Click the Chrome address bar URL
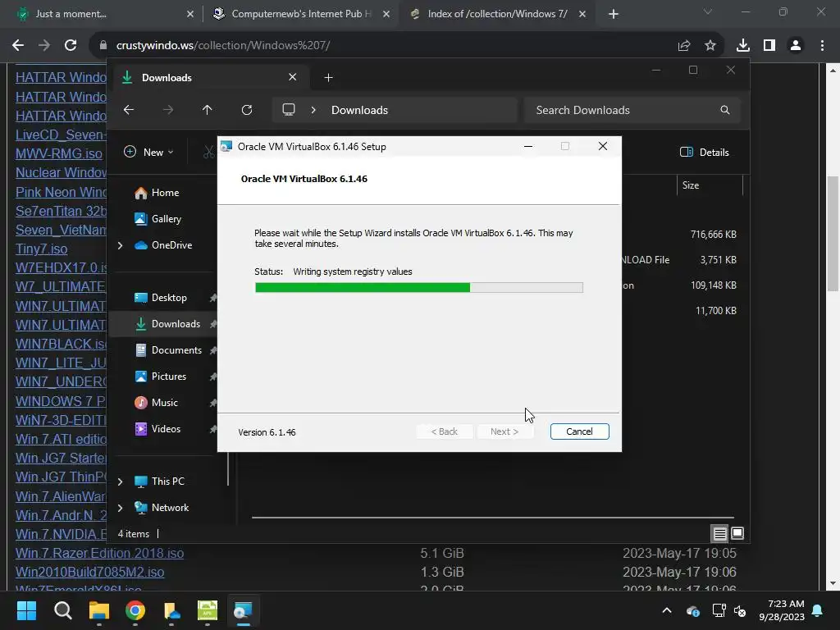Viewport: 840px width, 630px height. 223,46
